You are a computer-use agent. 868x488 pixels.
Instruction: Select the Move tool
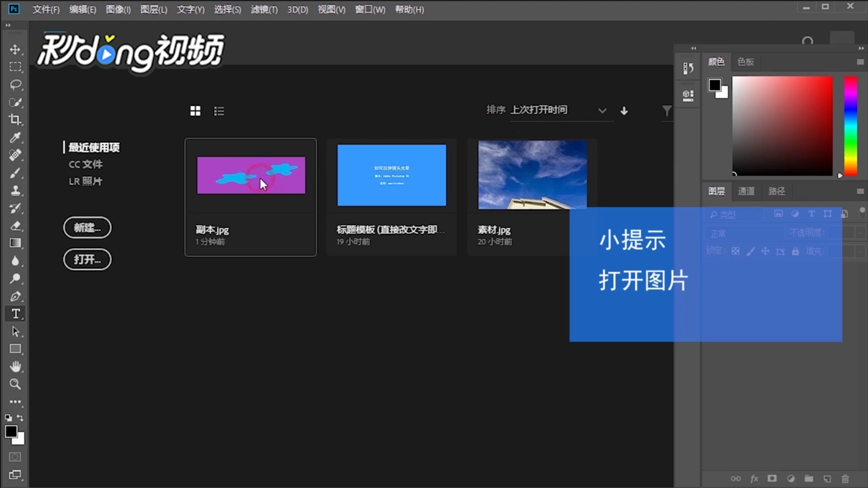pos(15,49)
